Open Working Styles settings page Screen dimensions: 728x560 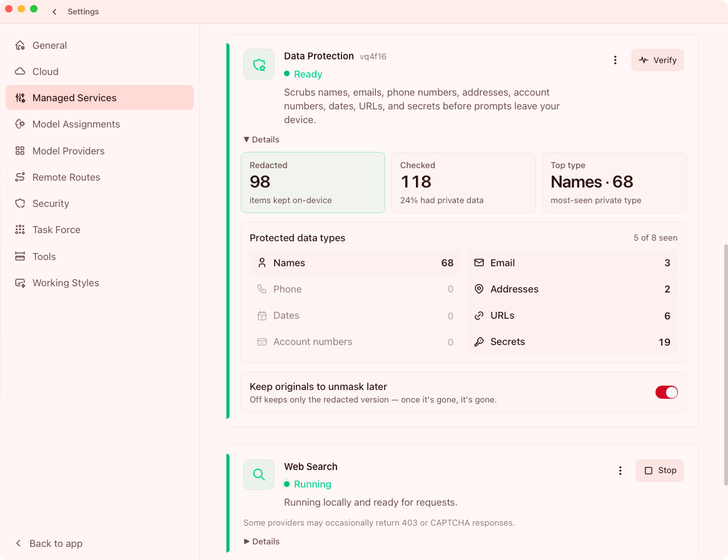pyautogui.click(x=99, y=283)
